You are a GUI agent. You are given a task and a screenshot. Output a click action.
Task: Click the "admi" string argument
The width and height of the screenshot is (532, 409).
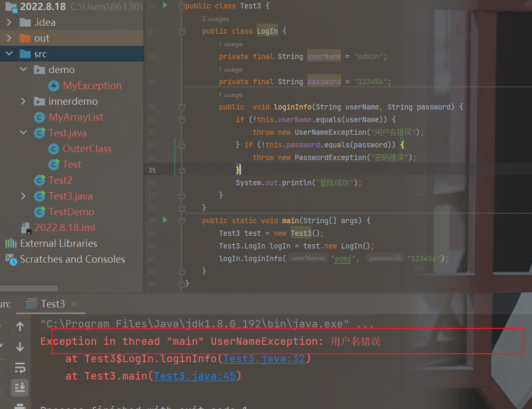(343, 258)
